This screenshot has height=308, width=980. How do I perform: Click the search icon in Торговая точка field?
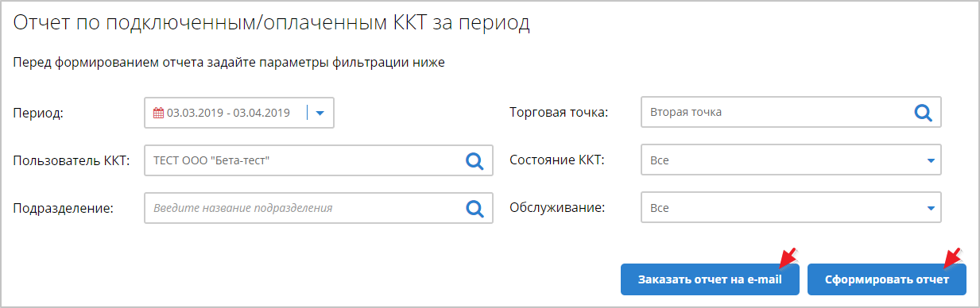pyautogui.click(x=922, y=113)
